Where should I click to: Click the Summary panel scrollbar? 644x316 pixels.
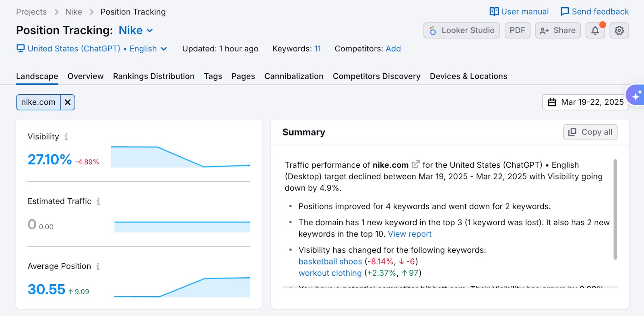pos(615,209)
